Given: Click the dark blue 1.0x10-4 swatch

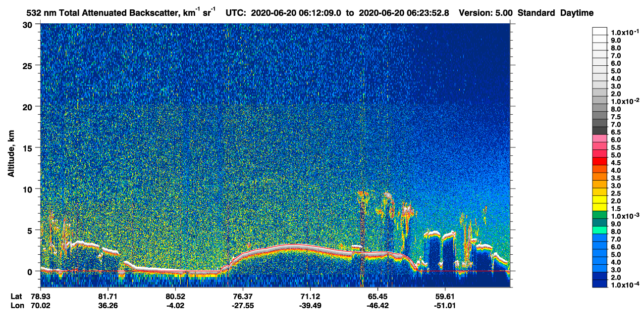Looking at the screenshot, I should (x=600, y=284).
